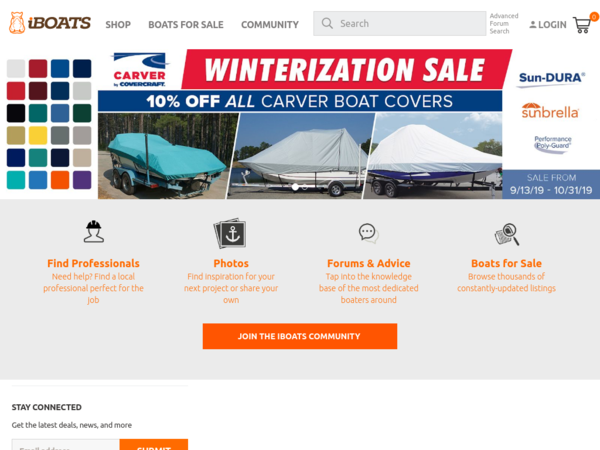This screenshot has height=450, width=600.
Task: Pick the orange color swatch
Action: pyautogui.click(x=60, y=180)
